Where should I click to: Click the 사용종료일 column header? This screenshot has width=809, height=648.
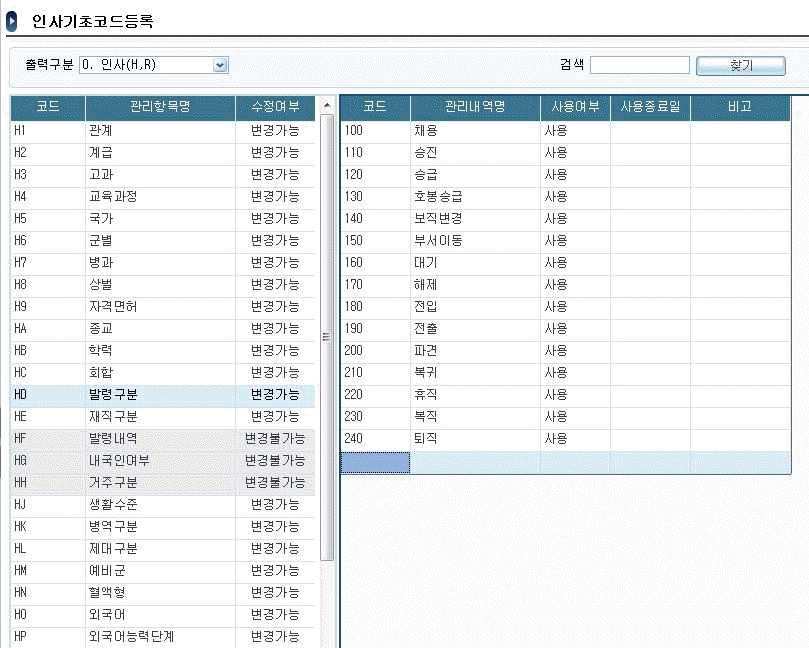coord(650,107)
